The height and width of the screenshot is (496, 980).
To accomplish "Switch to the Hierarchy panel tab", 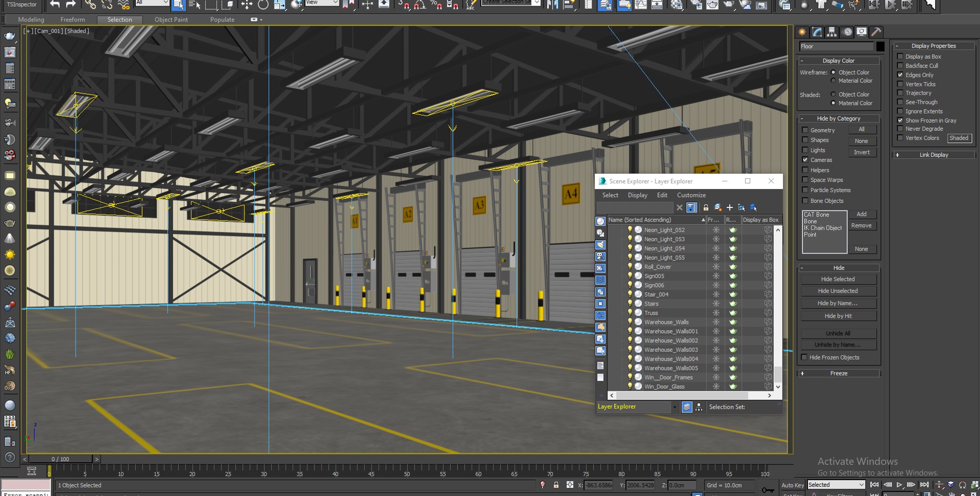I will pos(832,32).
